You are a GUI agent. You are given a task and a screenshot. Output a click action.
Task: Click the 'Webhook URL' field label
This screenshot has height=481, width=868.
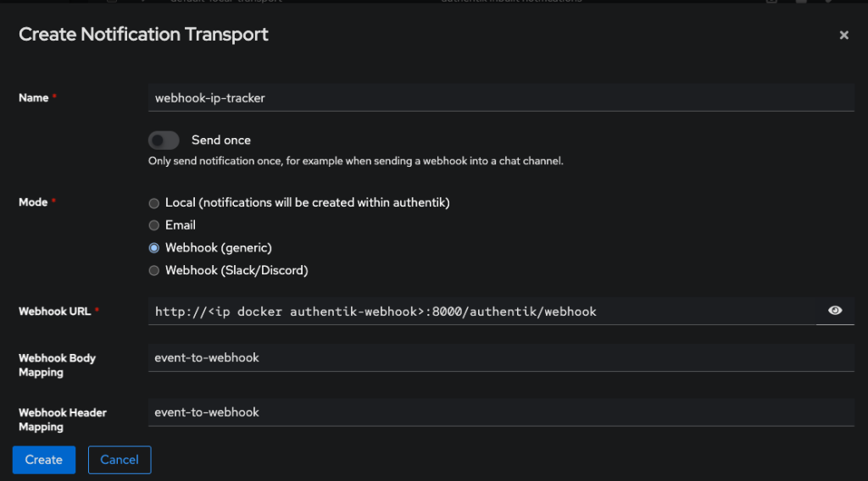coord(54,311)
